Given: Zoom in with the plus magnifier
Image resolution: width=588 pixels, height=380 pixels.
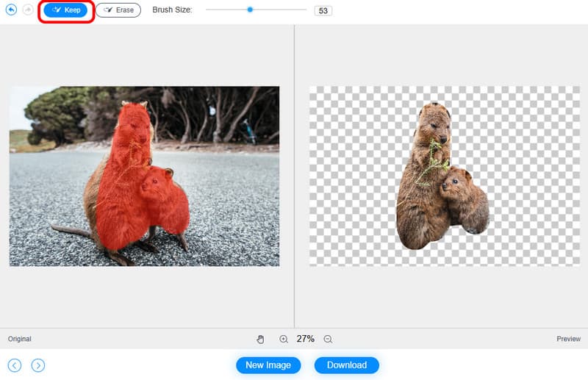Looking at the screenshot, I should [284, 339].
